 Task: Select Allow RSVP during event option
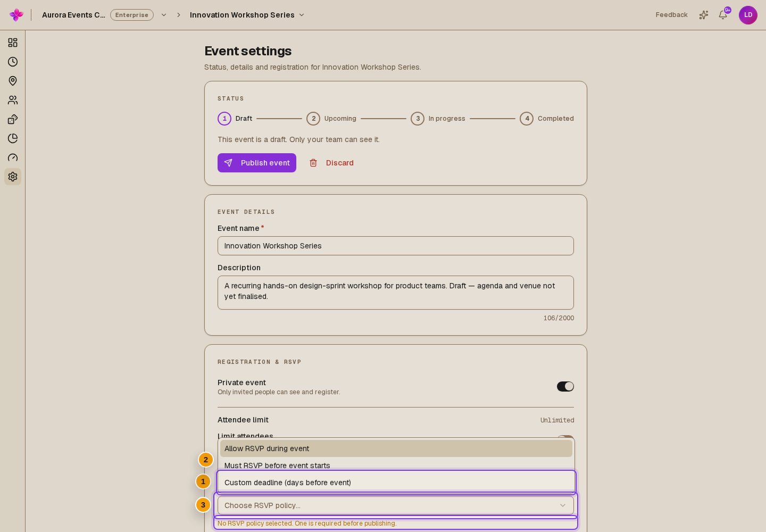tap(396, 448)
